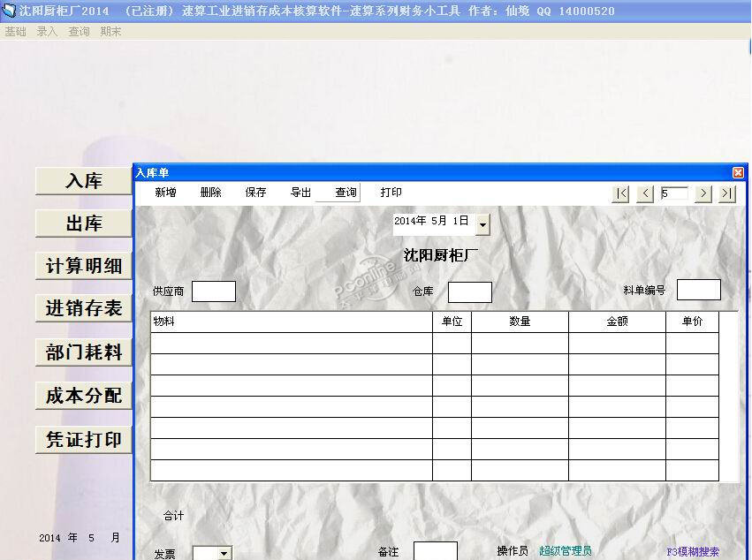752x560 pixels.
Task: Open the date picker dropdown arrow
Action: [483, 224]
